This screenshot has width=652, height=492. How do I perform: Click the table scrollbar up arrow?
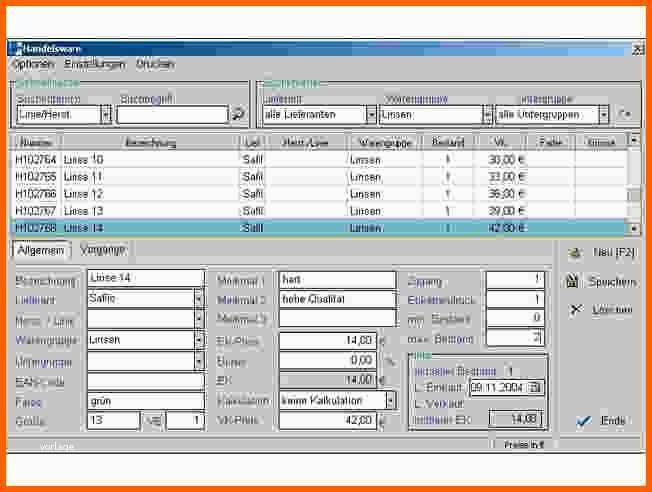click(633, 140)
